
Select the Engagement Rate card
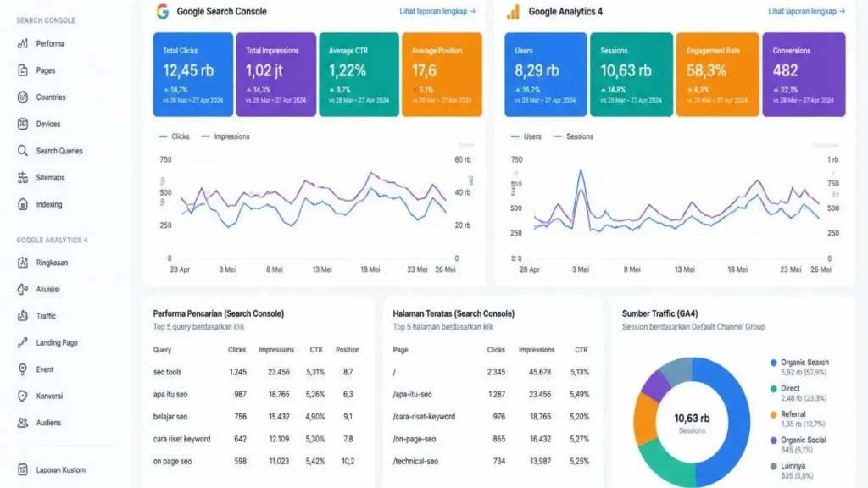click(x=717, y=75)
